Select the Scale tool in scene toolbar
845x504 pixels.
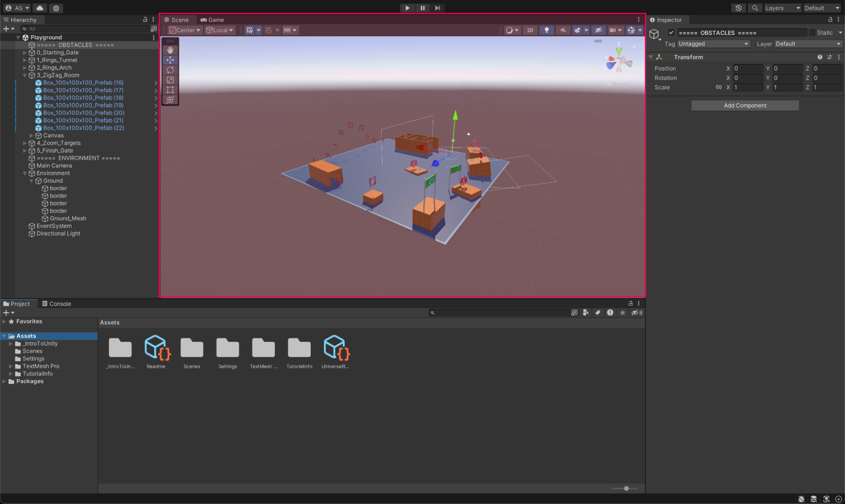(170, 80)
